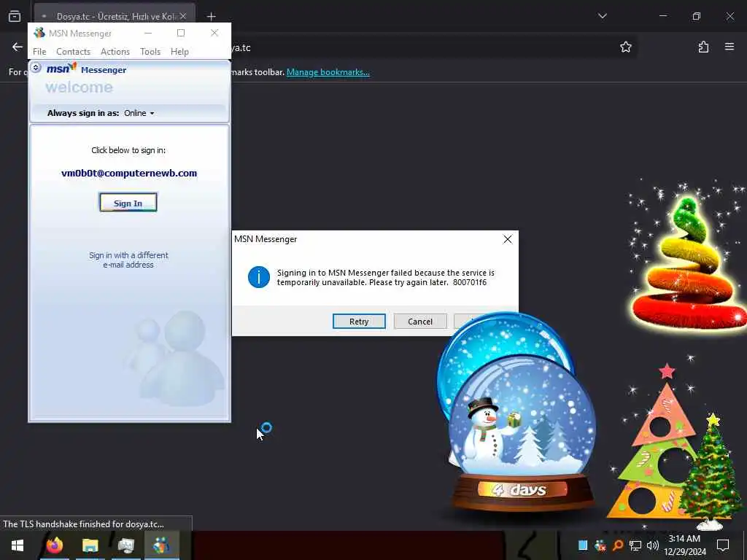Screen dimensions: 747x560
Task: Click the MSN Messenger tray icon
Action: click(x=600, y=545)
